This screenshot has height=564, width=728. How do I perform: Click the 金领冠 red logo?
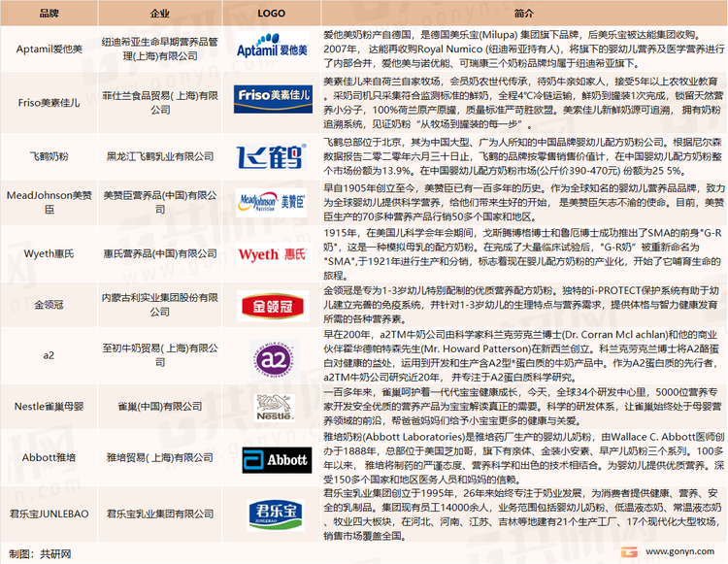(273, 306)
